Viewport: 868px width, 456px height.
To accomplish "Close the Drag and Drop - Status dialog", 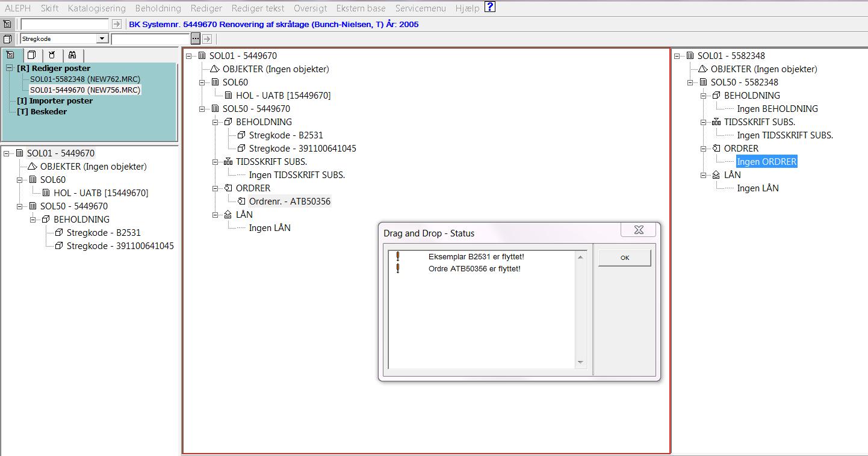I will [639, 230].
